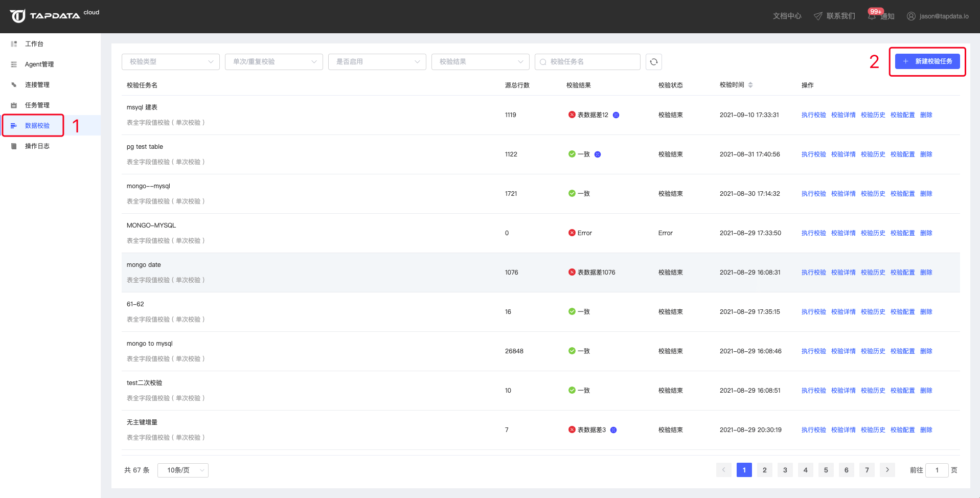Click the blue info icon in 无主键增量 row
Viewport: 980px width, 498px height.
pos(613,430)
